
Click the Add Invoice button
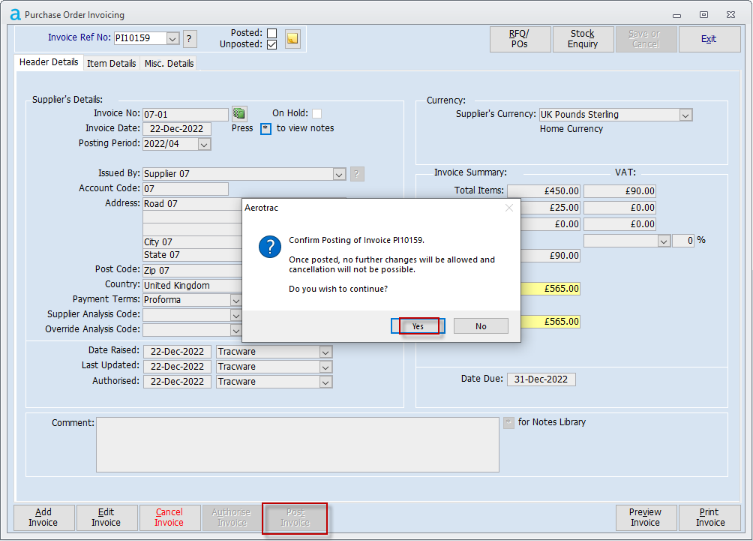[x=43, y=517]
